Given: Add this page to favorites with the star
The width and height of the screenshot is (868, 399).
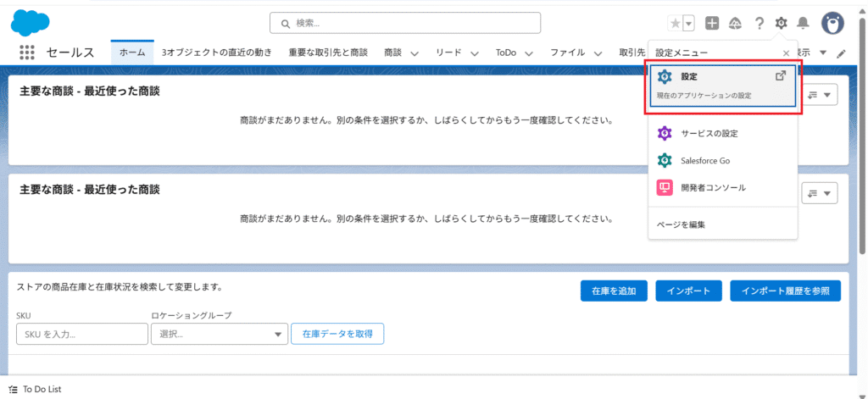Looking at the screenshot, I should click(675, 23).
